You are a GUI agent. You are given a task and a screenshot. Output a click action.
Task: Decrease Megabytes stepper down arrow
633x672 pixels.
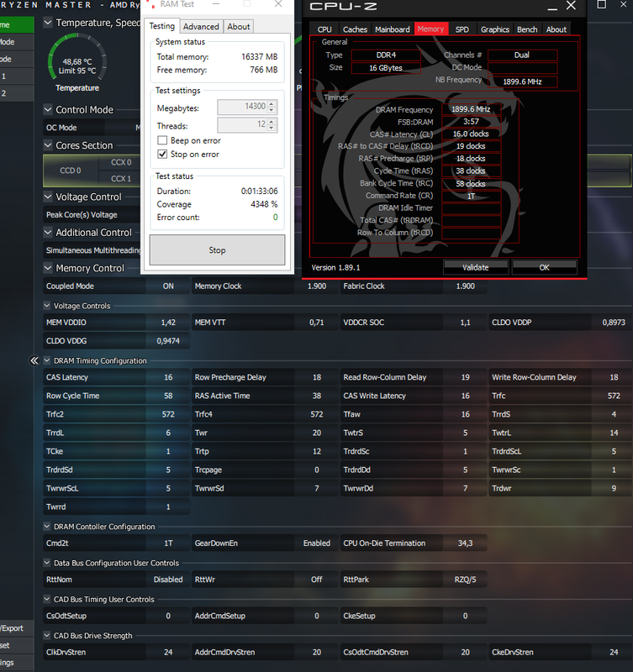(272, 110)
